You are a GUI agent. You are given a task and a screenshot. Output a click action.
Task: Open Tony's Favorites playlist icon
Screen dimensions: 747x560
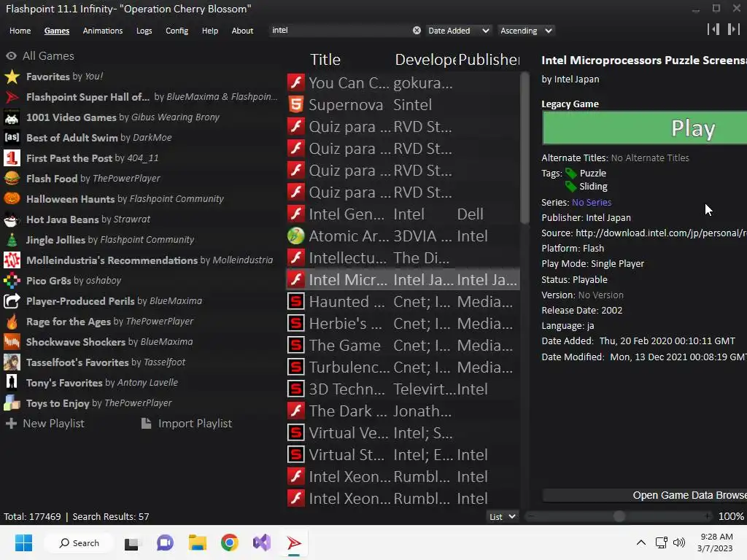point(12,382)
